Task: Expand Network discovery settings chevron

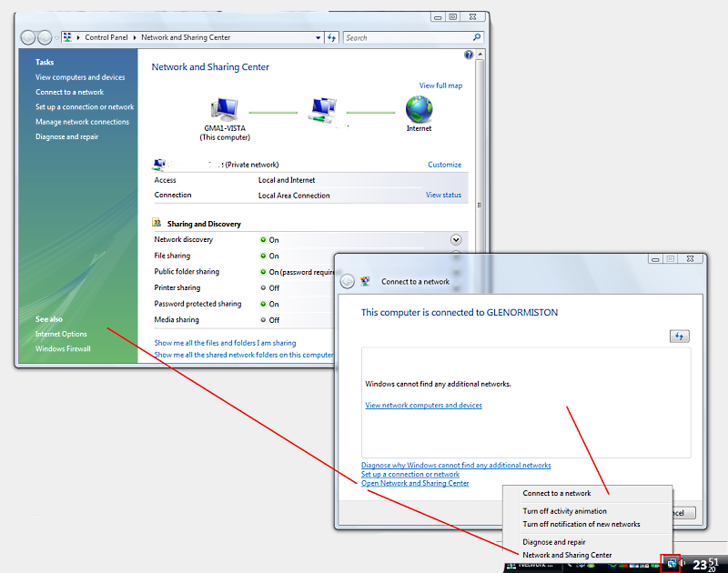Action: [x=456, y=239]
